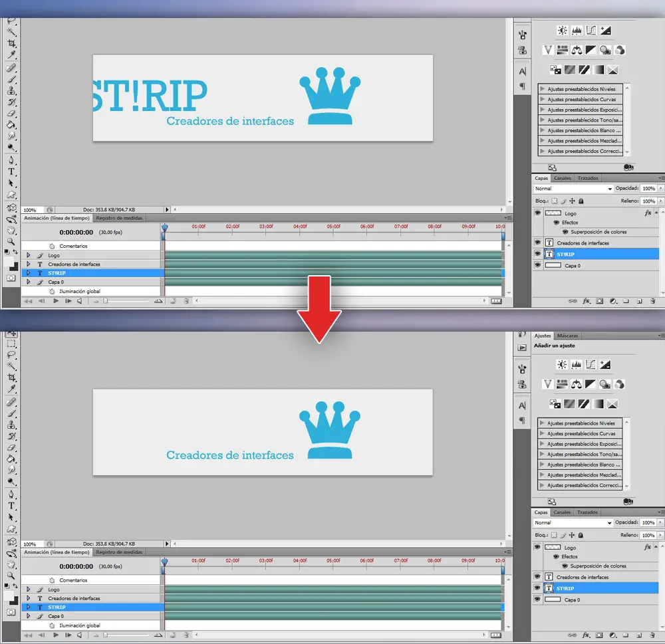Select the Crop tool in the upper screenshot

[11, 43]
